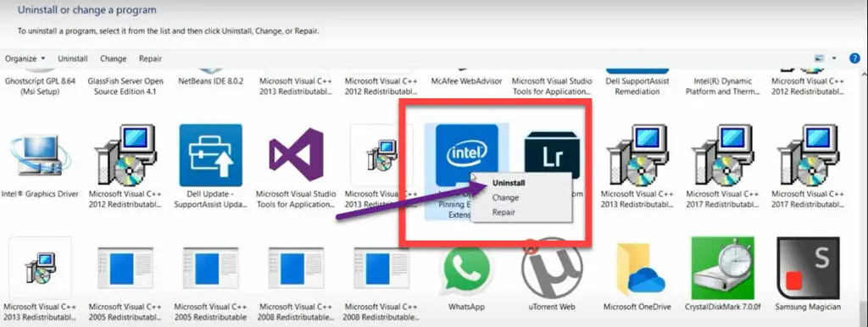Image resolution: width=868 pixels, height=327 pixels.
Task: Select the McAfee WebAdvisor entry
Action: pos(466,80)
